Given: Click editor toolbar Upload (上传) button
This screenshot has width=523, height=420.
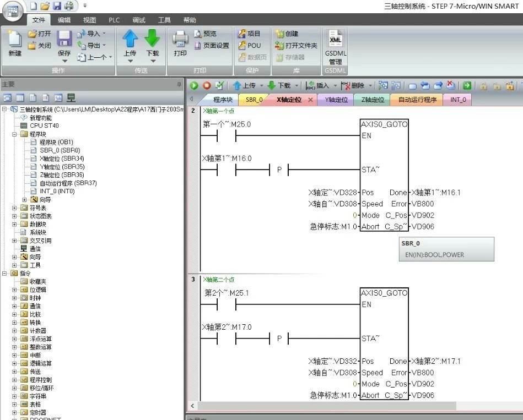Looking at the screenshot, I should (x=245, y=86).
